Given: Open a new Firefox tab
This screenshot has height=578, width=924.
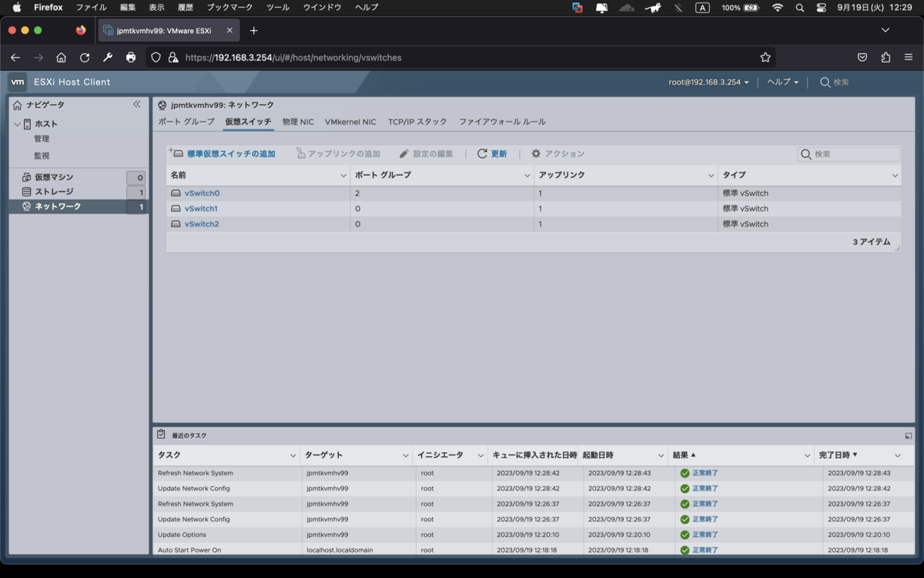Looking at the screenshot, I should pos(254,31).
